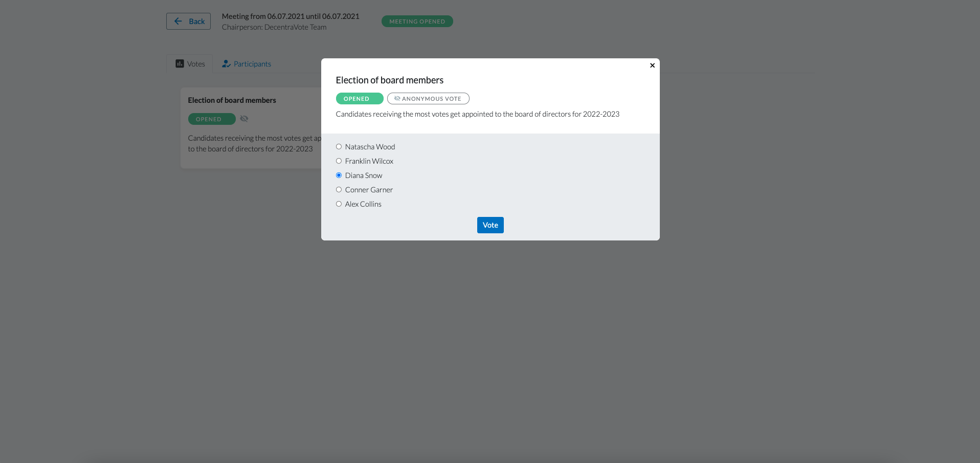Click Chairperson: DecentraVote Team text
980x463 pixels.
[x=274, y=27]
